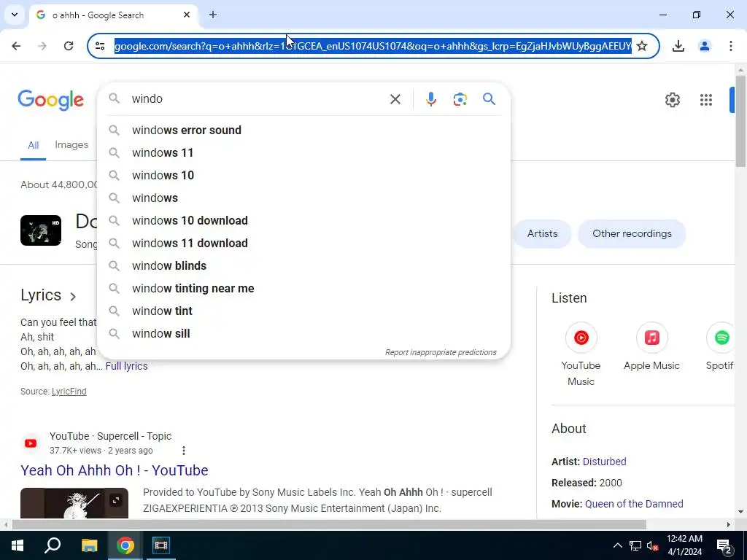Go to the Google logo homepage
Viewport: 747px width, 560px height.
[x=51, y=100]
